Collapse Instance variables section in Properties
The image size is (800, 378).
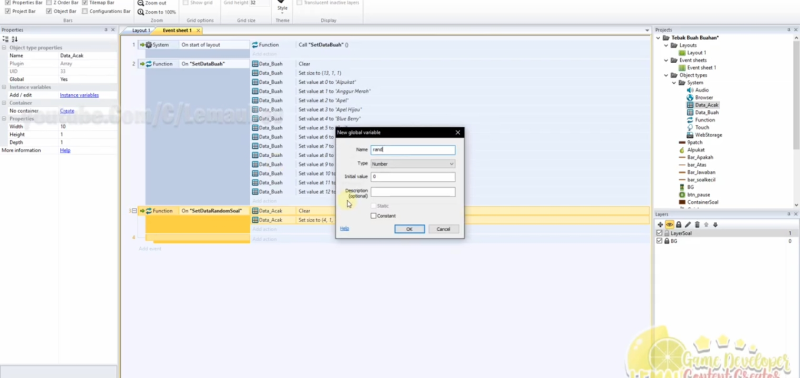4,87
